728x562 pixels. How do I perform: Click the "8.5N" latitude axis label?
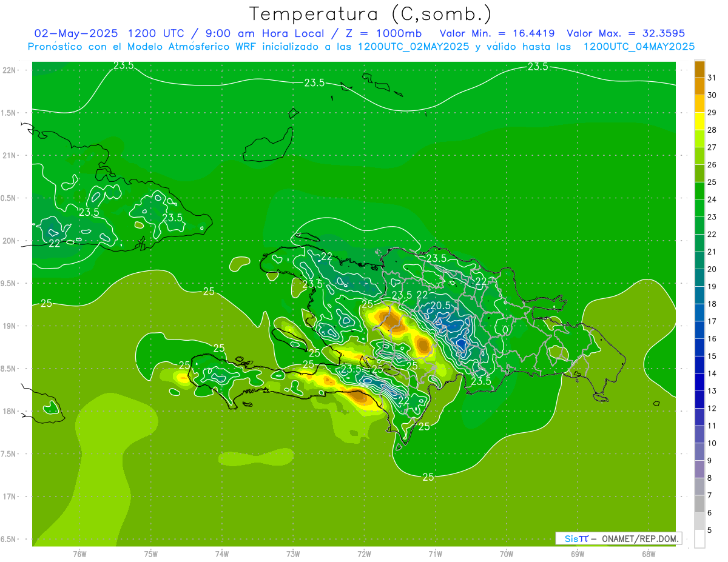[x=8, y=369]
